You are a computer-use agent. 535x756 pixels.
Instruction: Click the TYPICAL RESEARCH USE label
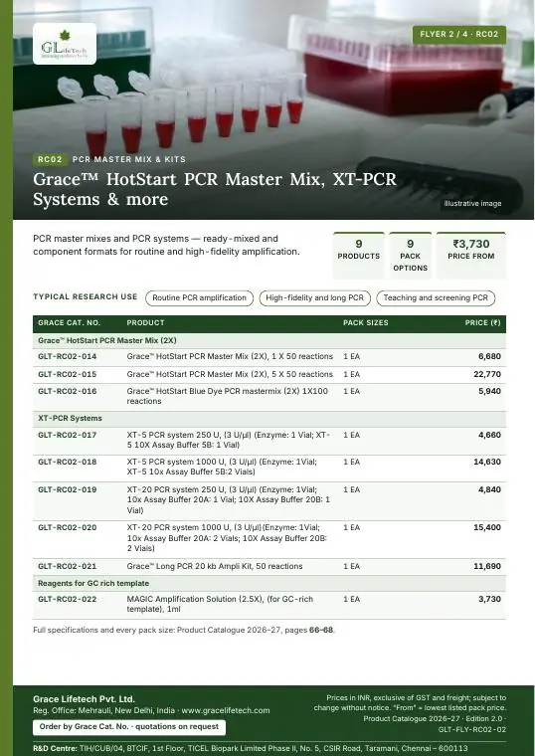point(86,297)
